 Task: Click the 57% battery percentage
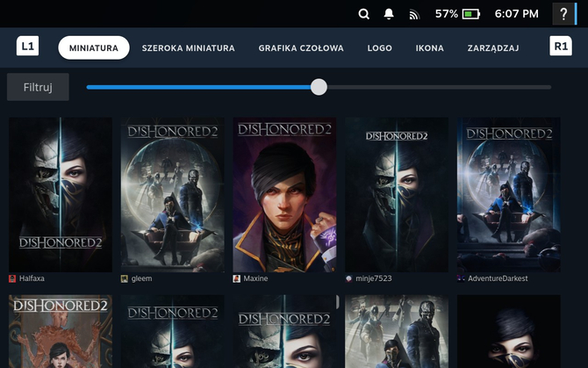point(446,14)
